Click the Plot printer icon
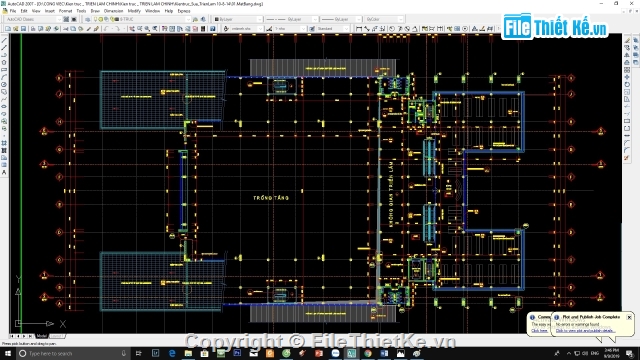Image resolution: width=640 pixels, height=360 pixels. [33, 29]
